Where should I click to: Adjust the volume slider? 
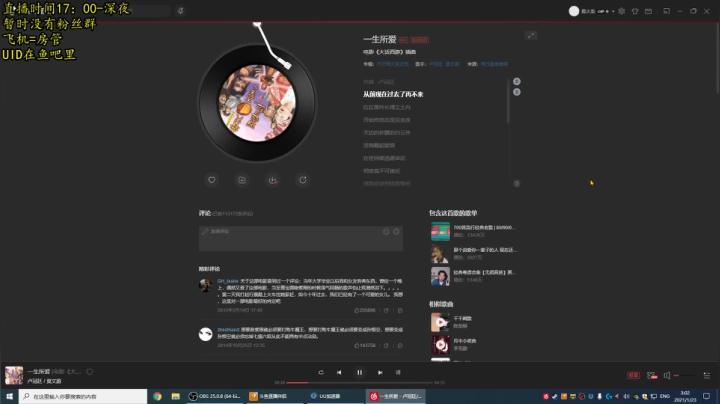[x=684, y=376]
